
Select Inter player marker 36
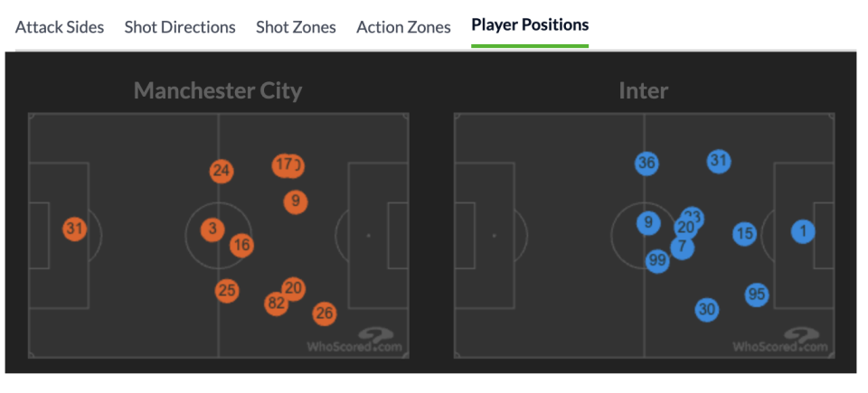coord(646,164)
